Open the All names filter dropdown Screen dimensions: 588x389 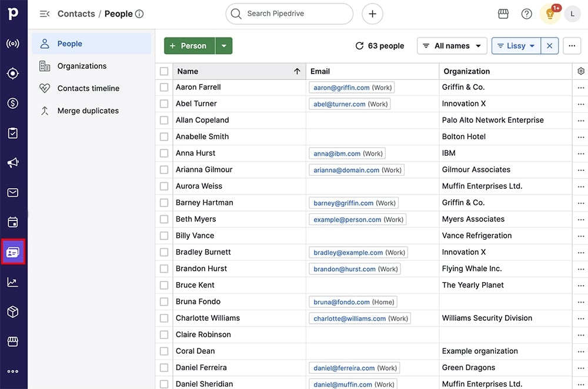coord(452,45)
